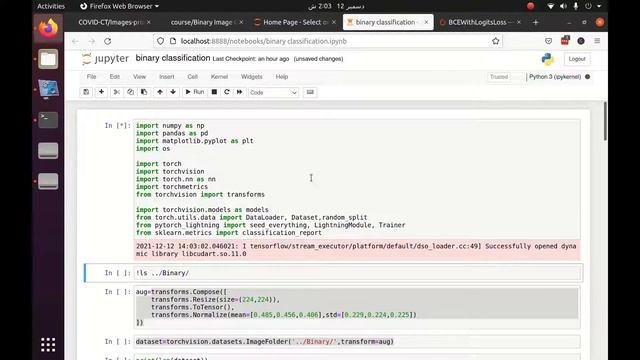The height and width of the screenshot is (360, 640).
Task: Switch to the Home Page - Select tab
Action: [295, 22]
